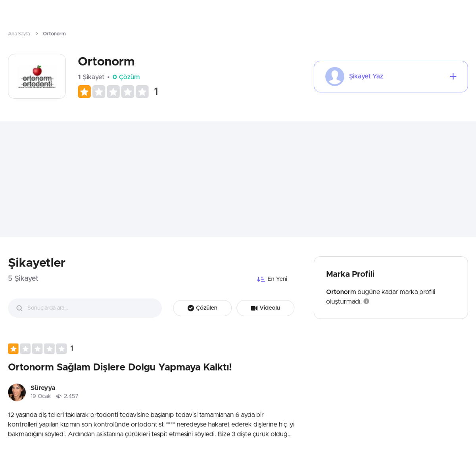
Task: Toggle the Videolu filter
Action: pos(265,308)
